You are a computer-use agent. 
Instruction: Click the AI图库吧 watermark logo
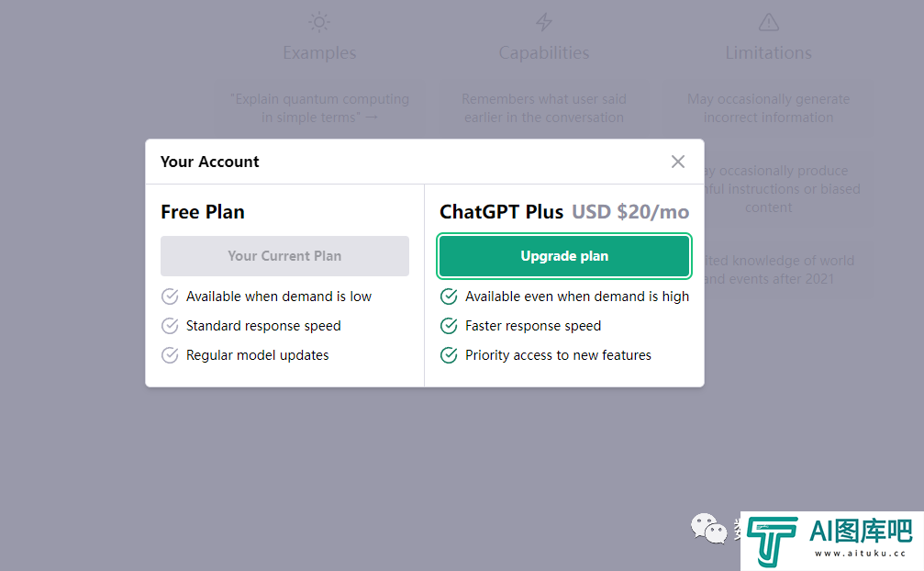point(831,541)
